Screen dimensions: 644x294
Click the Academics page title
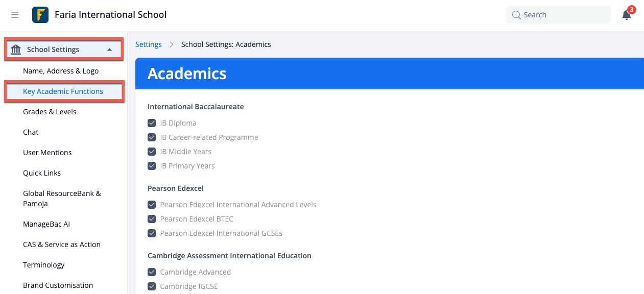tap(187, 73)
